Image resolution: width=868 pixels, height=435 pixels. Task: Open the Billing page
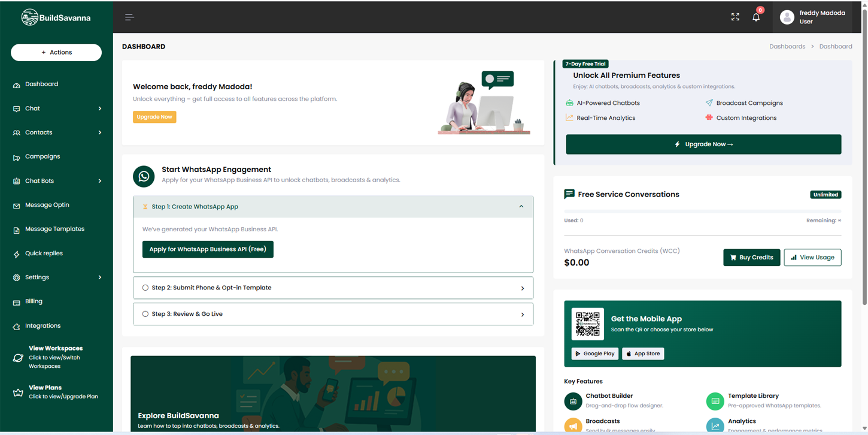34,301
